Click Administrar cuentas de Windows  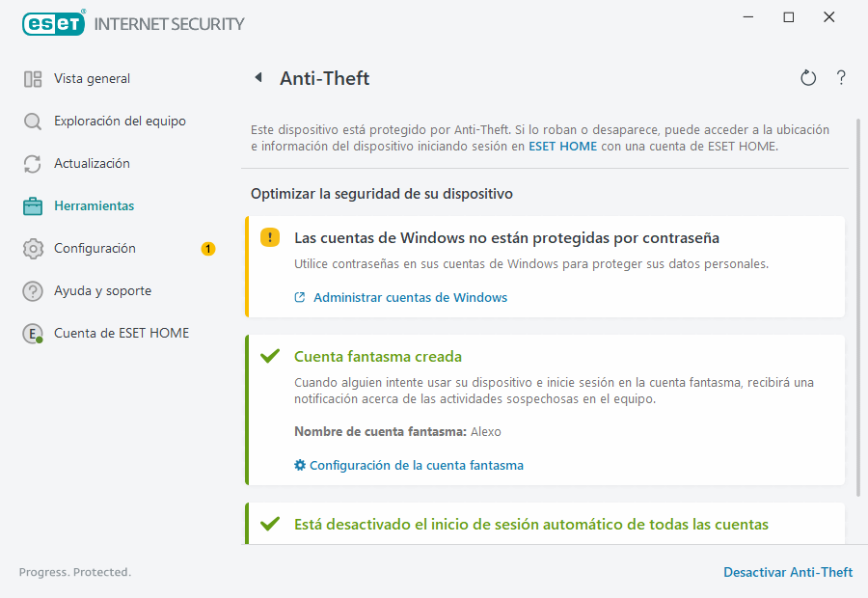pyautogui.click(x=409, y=297)
